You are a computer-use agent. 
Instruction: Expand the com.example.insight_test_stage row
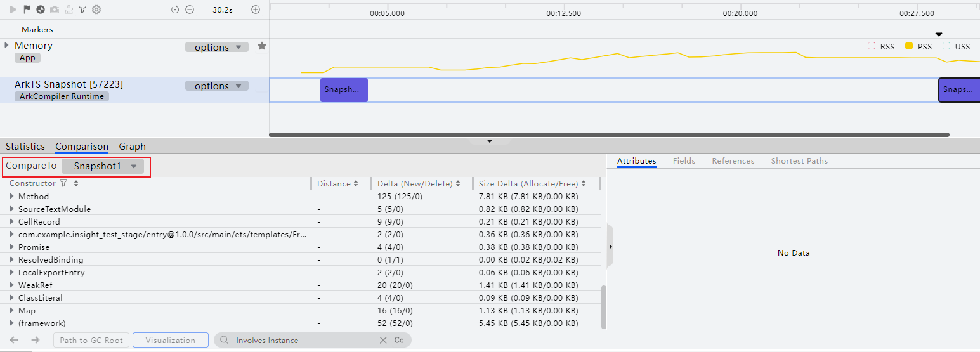tap(11, 235)
